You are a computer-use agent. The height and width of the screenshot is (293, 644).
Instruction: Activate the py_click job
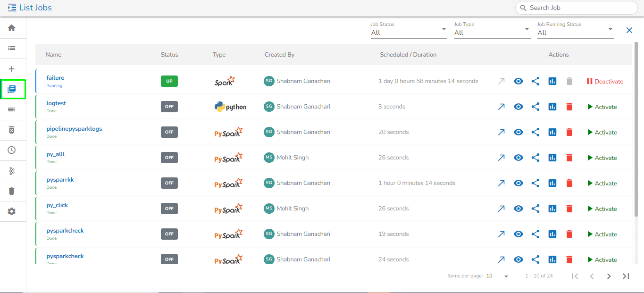click(x=602, y=209)
